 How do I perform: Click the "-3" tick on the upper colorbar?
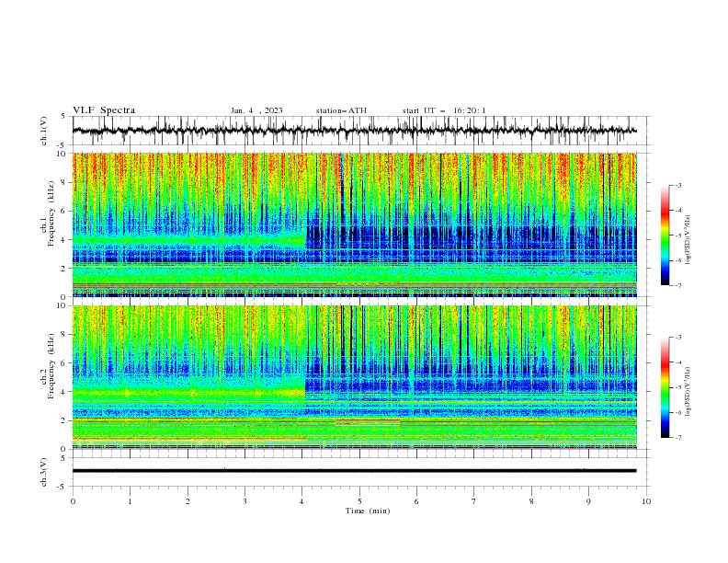click(x=678, y=185)
